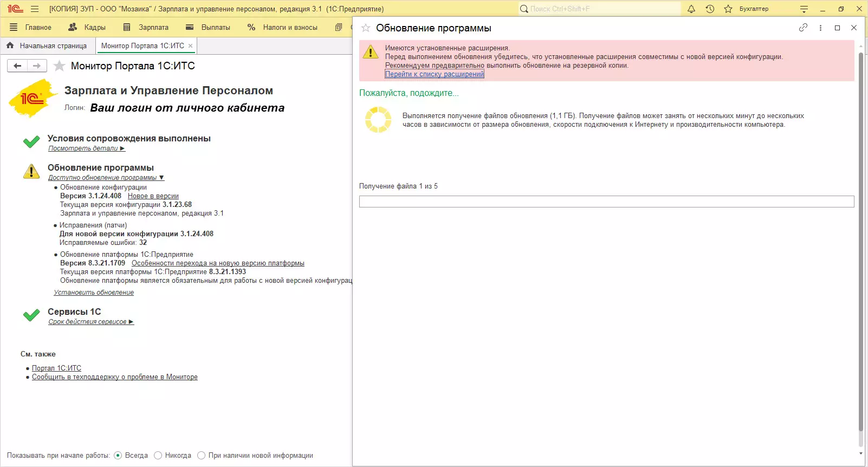This screenshot has width=868, height=467.
Task: Close the Монитор Портала 1С:ИТС tab
Action: 190,46
